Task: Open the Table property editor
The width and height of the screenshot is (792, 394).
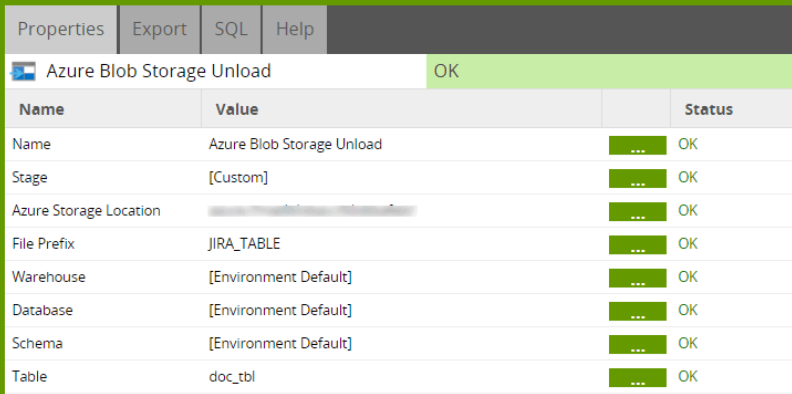Action: click(637, 377)
